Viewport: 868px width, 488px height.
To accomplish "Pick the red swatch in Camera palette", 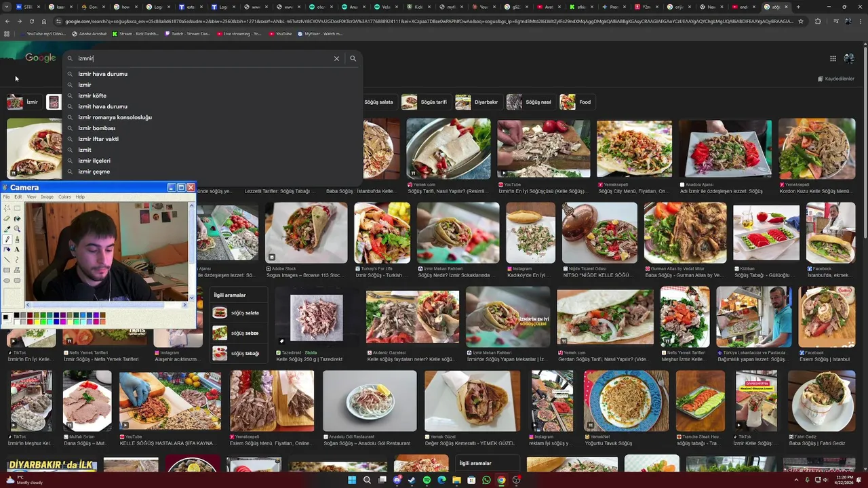I will coord(30,322).
